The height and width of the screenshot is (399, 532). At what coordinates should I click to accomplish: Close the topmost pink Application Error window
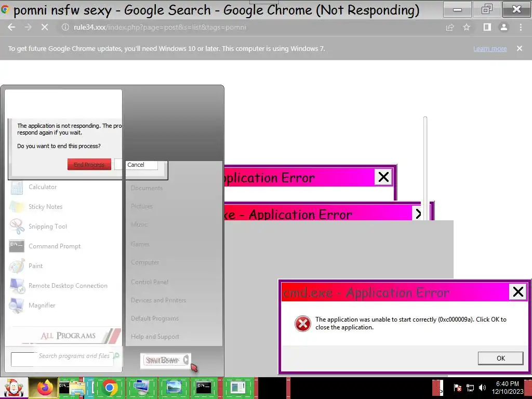coord(383,177)
